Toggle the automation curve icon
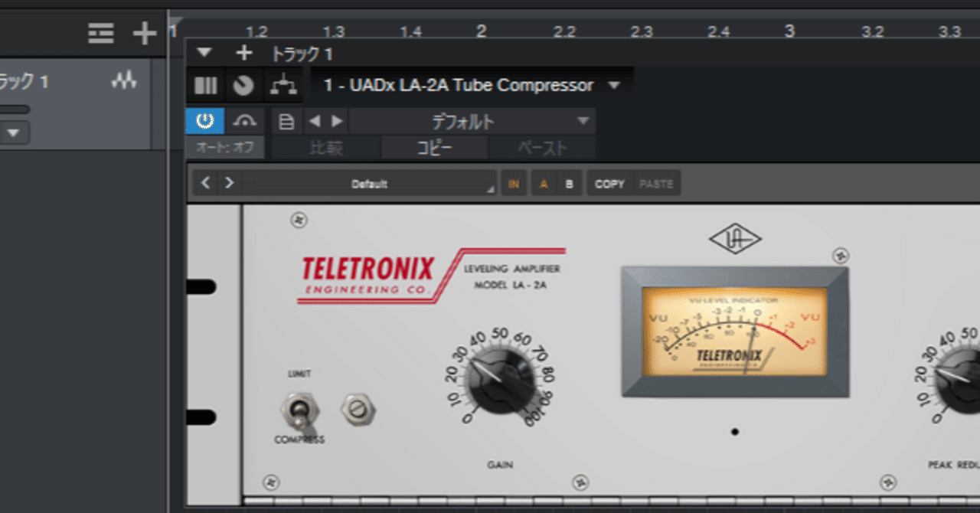 pos(245,121)
